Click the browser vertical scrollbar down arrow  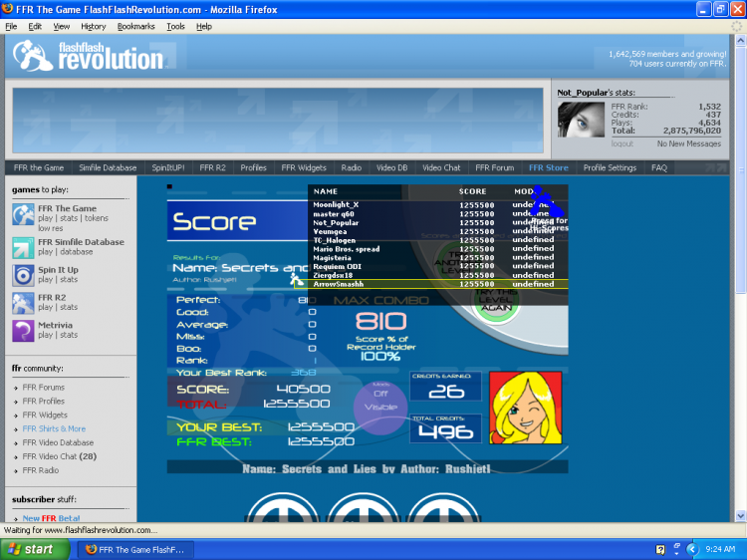[x=739, y=515]
